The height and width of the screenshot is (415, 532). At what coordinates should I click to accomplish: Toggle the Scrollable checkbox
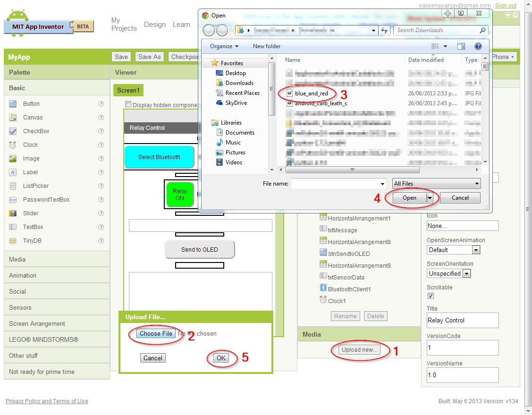click(x=431, y=296)
